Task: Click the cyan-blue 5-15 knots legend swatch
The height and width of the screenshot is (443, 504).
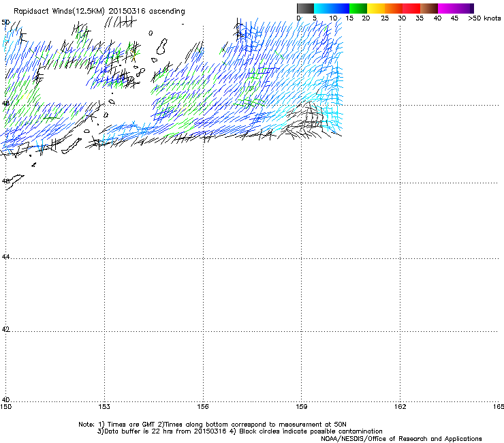Action: coord(332,8)
